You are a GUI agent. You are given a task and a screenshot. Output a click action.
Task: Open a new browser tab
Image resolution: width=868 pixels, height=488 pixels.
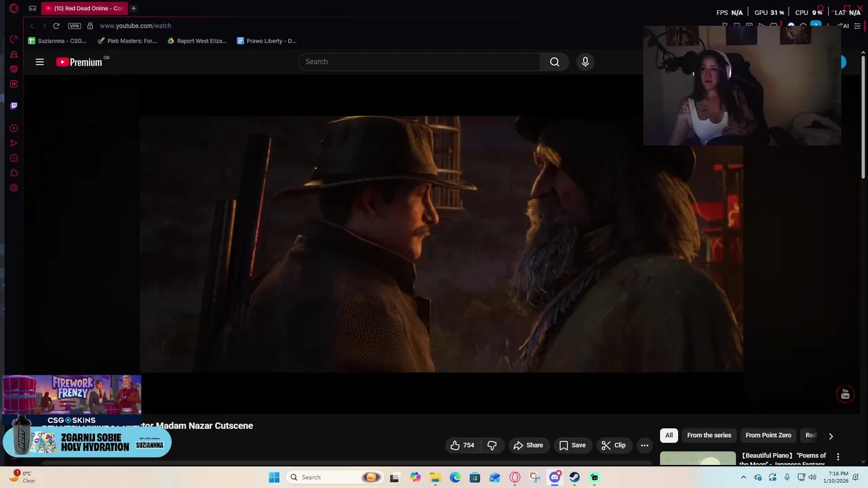(134, 8)
